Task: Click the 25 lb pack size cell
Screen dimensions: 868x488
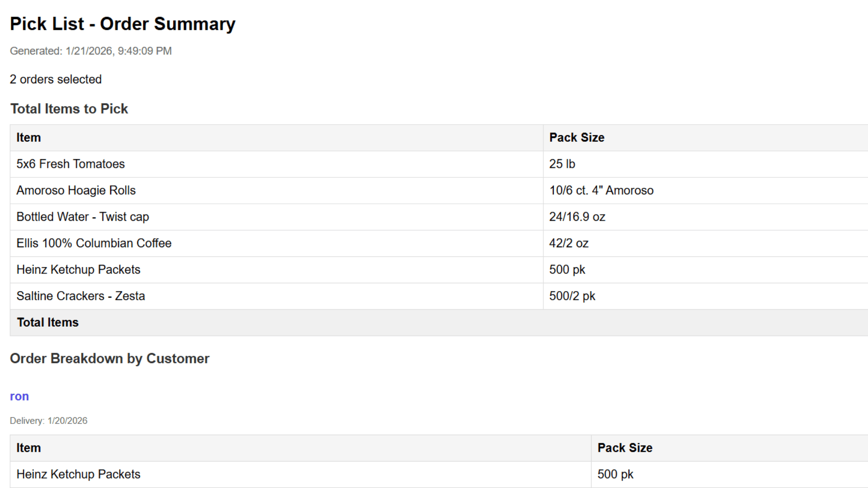Action: 562,164
